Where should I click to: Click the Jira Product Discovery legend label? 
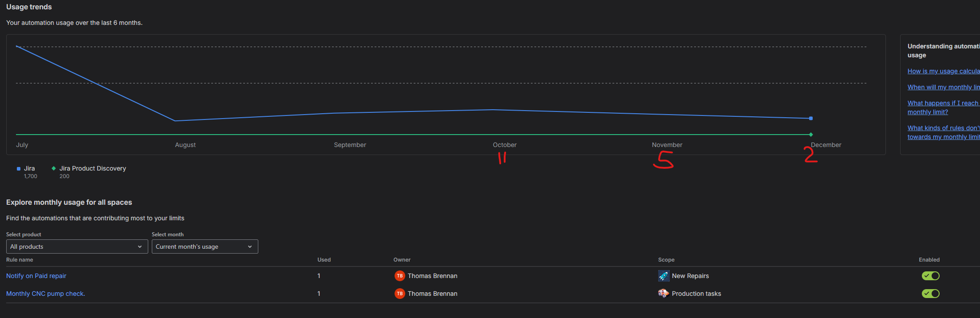93,168
